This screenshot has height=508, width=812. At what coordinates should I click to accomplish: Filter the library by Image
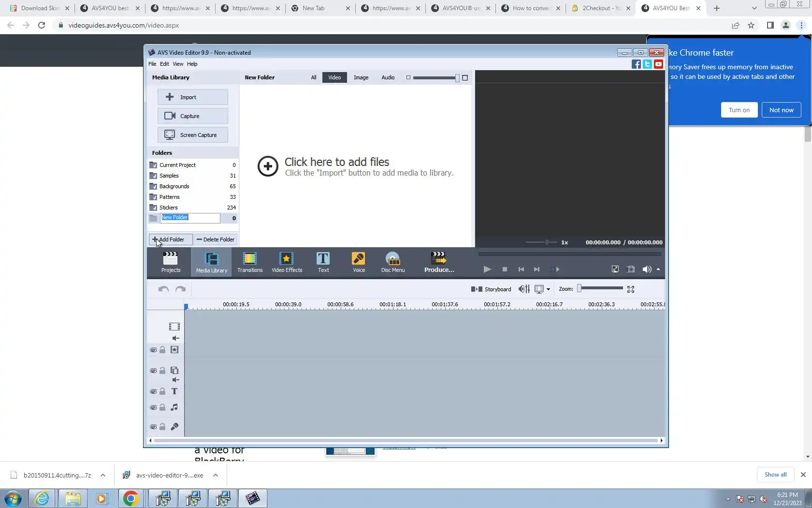(x=361, y=77)
